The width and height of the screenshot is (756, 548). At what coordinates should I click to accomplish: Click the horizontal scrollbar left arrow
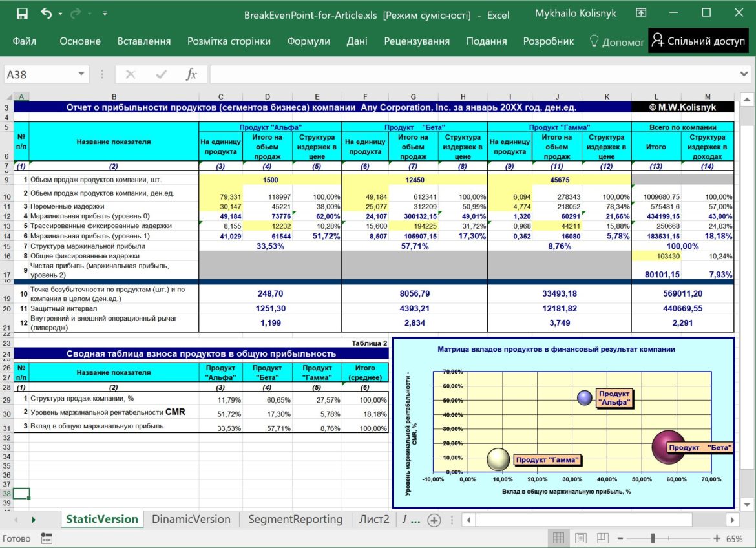468,520
